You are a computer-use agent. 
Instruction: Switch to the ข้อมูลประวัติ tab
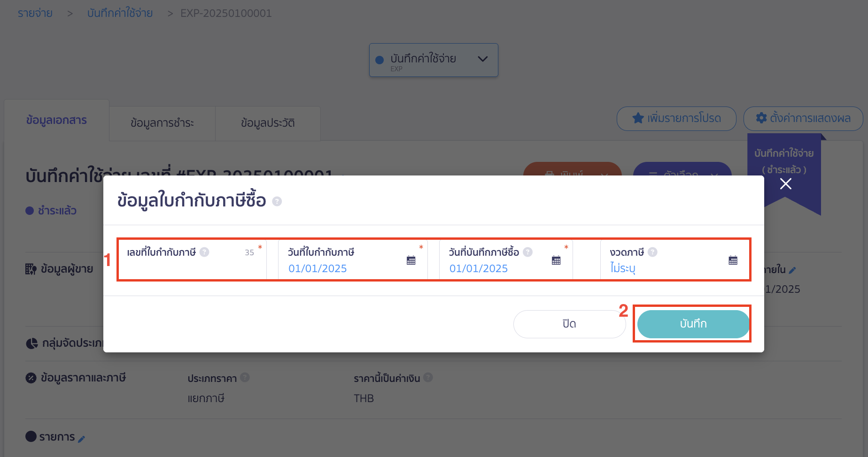(x=267, y=123)
